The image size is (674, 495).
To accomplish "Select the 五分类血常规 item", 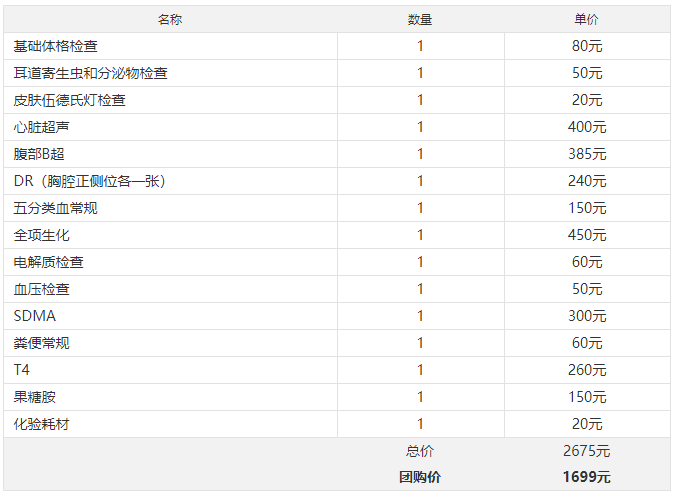I will (55, 208).
